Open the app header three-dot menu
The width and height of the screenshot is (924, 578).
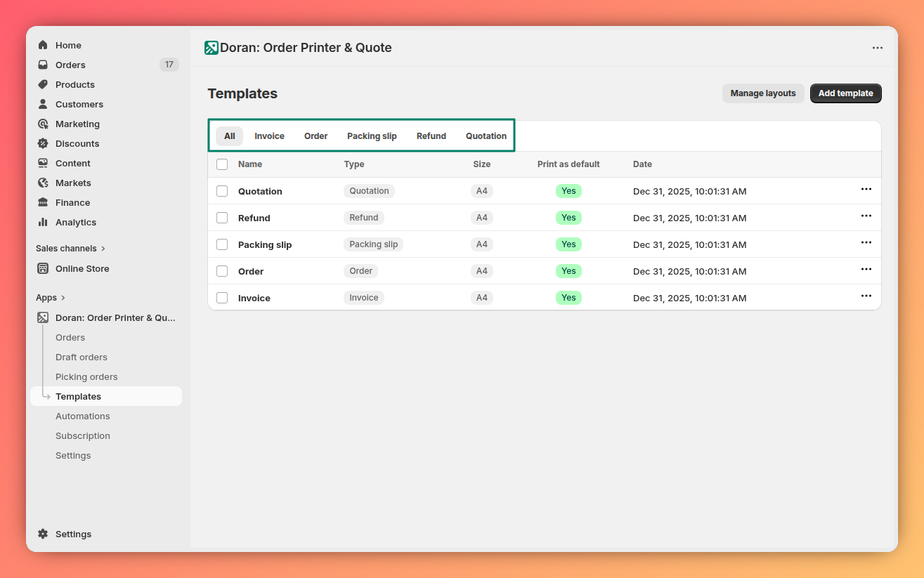pos(878,48)
